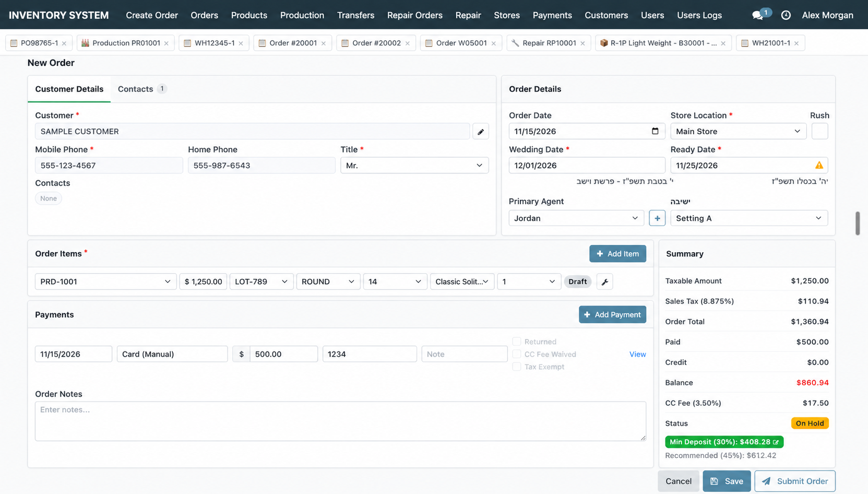Click the Order Notes text area
This screenshot has height=494, width=868.
click(340, 421)
